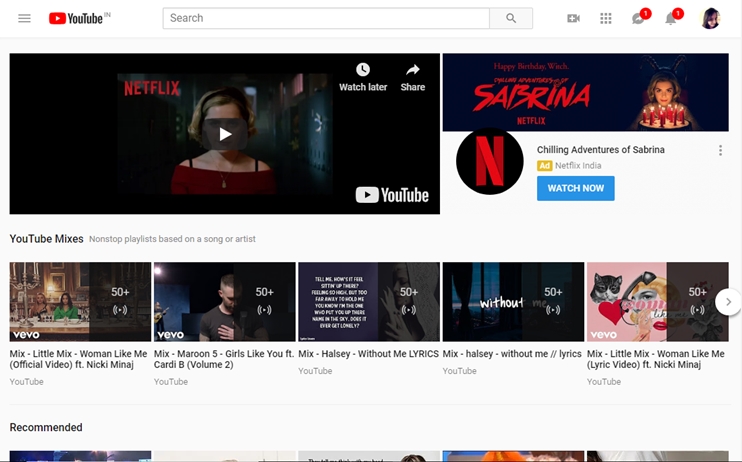Add the Netflix video to Watch later
The width and height of the screenshot is (742, 462).
[363, 77]
